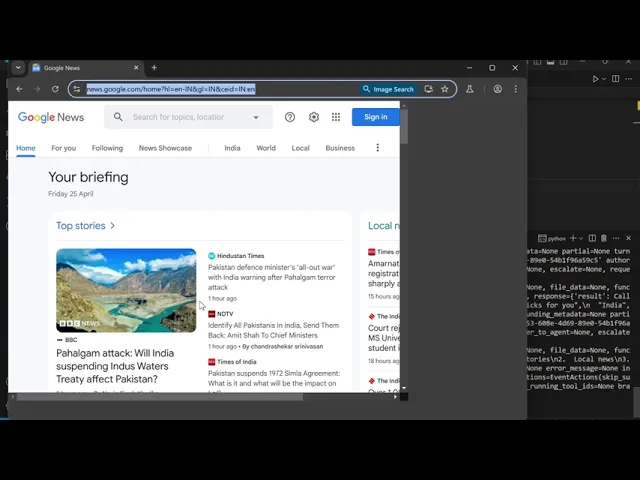Image resolution: width=640 pixels, height=480 pixels.
Task: Create a new terminal in VS Code
Action: click(x=573, y=238)
